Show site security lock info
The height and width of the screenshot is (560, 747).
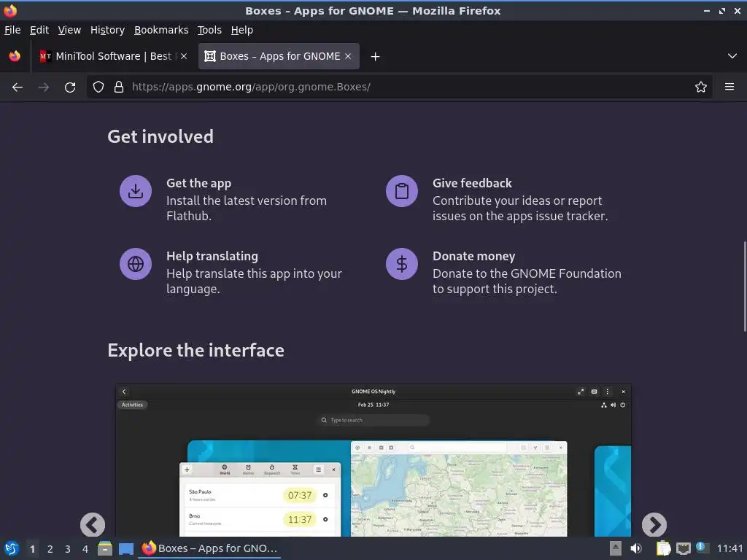[119, 87]
